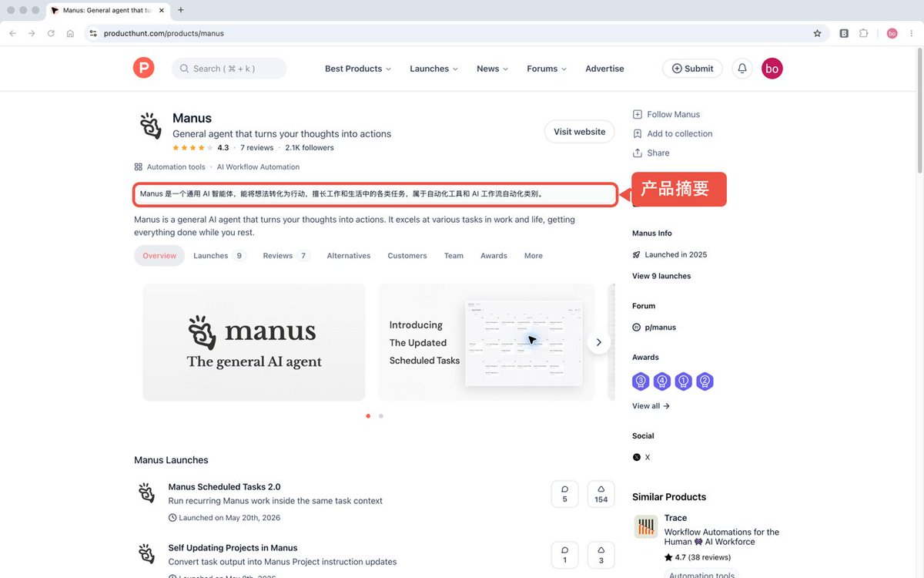Switch to the Team tab
The width and height of the screenshot is (924, 578).
[454, 256]
